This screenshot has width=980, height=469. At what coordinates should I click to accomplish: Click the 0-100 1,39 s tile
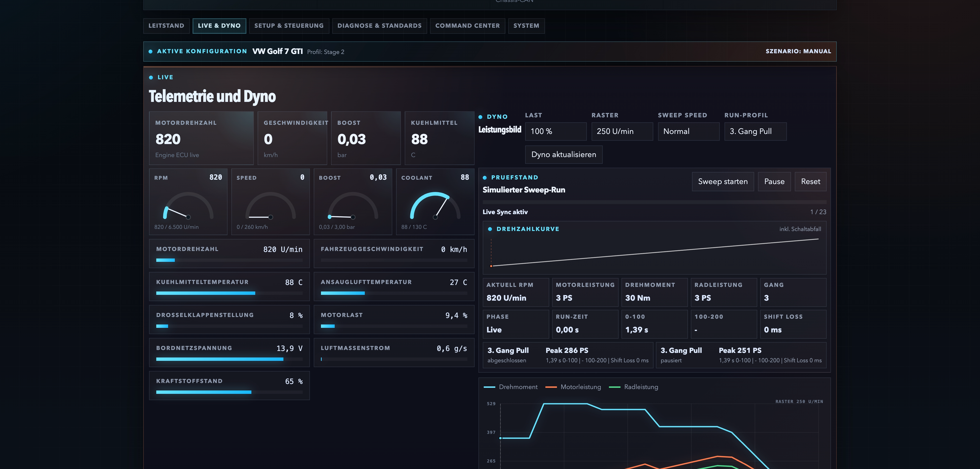(655, 324)
